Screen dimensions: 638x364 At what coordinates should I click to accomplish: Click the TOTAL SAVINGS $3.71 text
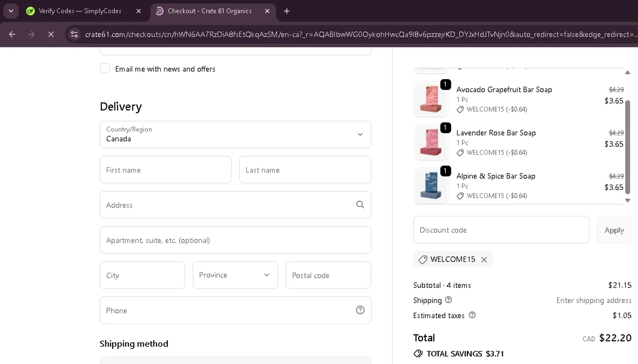click(x=465, y=353)
